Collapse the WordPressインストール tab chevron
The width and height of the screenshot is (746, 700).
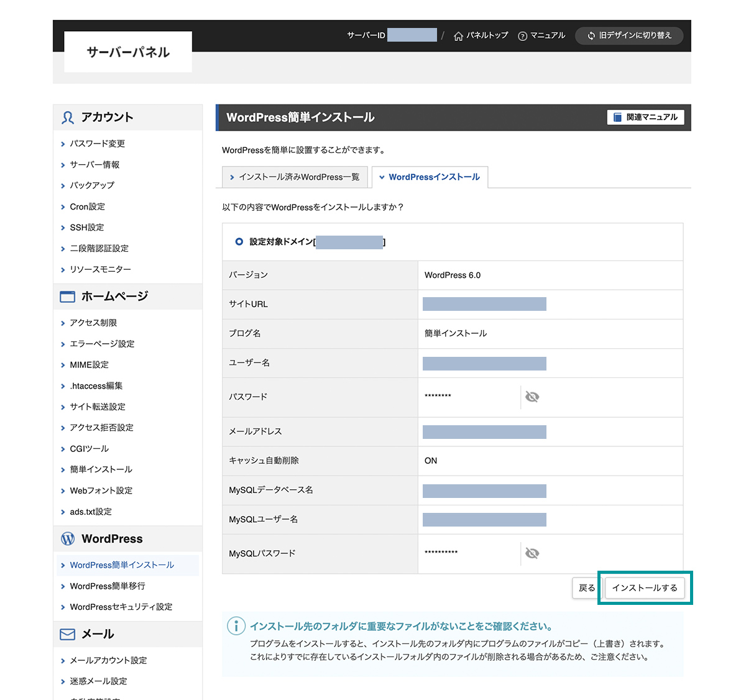[382, 177]
